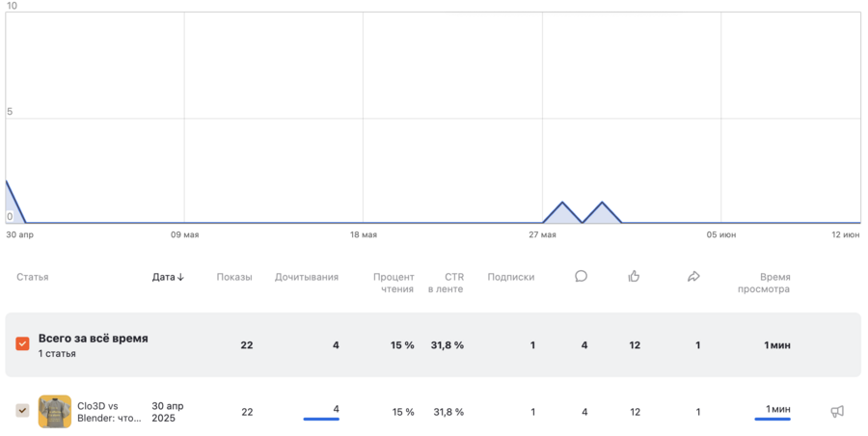
Task: Select the underlined read-throughs value 4
Action: [335, 410]
